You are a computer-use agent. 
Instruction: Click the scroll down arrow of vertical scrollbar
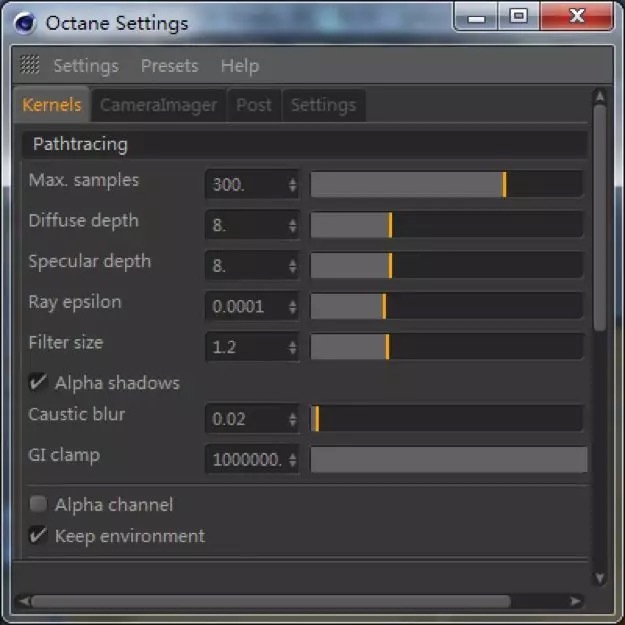[x=599, y=578]
